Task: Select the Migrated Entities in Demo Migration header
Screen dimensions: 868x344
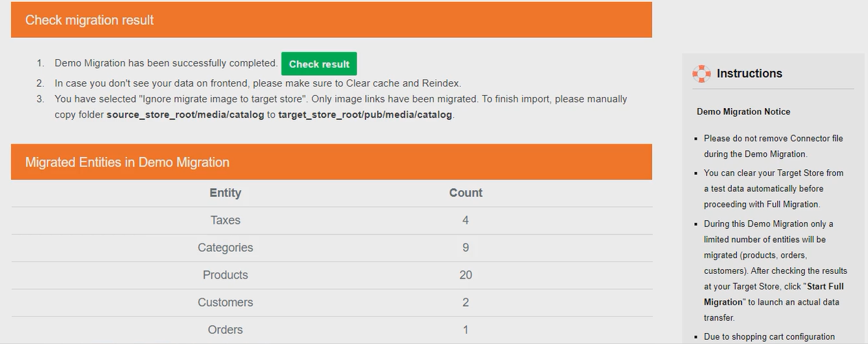Action: point(332,162)
